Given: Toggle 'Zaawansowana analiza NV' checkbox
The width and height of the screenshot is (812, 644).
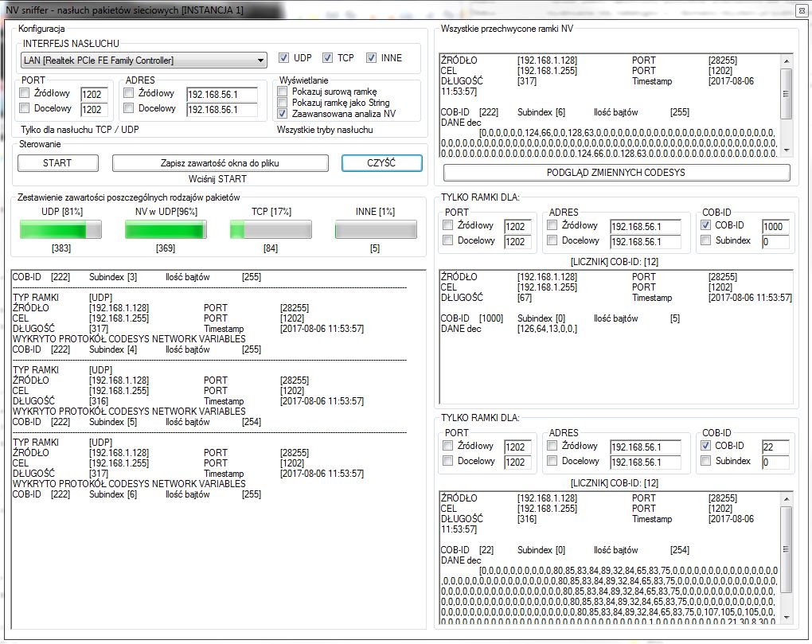Looking at the screenshot, I should [x=283, y=114].
